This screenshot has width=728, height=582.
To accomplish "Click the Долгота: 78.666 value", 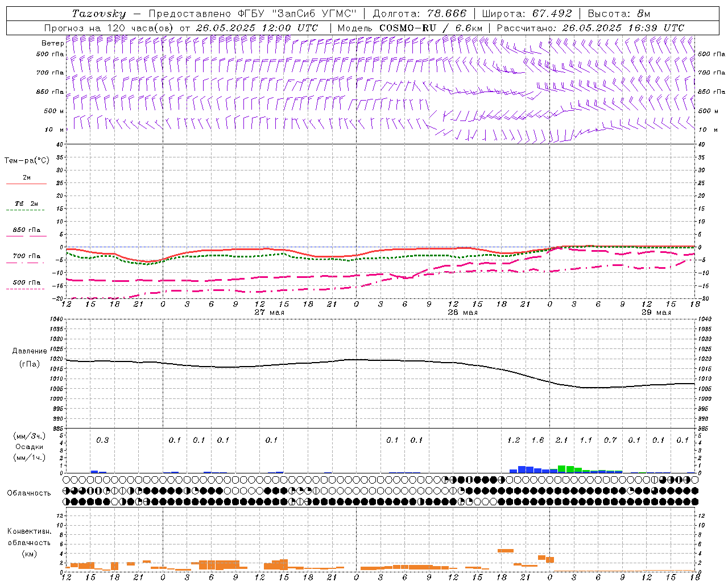I will coord(419,14).
